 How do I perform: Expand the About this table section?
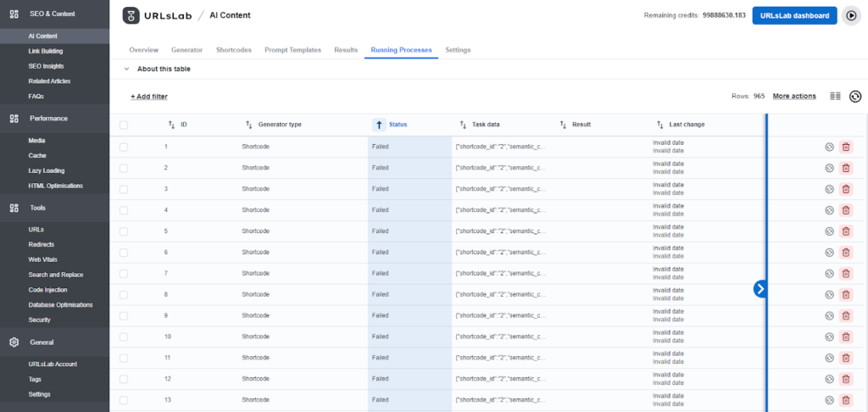pos(157,70)
